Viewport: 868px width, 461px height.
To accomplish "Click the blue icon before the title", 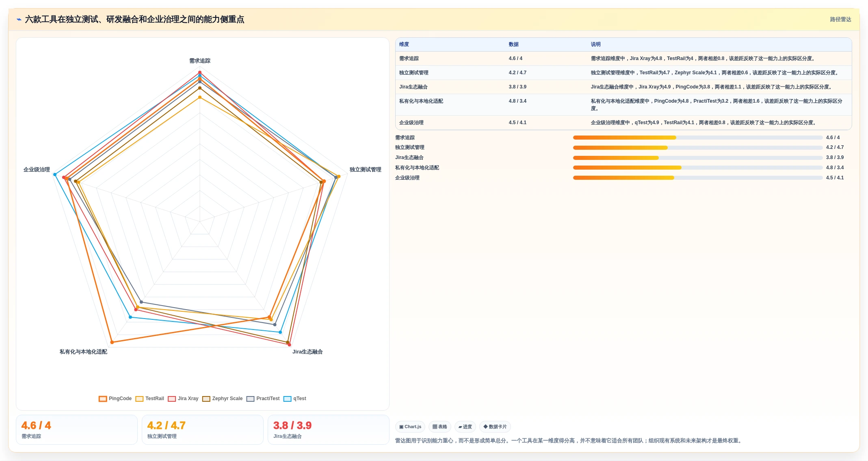I will point(19,19).
